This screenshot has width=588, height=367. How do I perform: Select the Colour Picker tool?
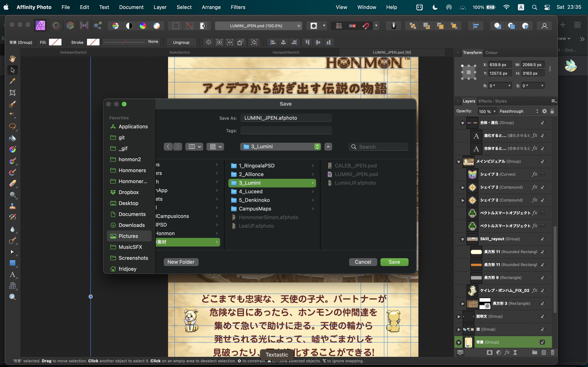12,81
